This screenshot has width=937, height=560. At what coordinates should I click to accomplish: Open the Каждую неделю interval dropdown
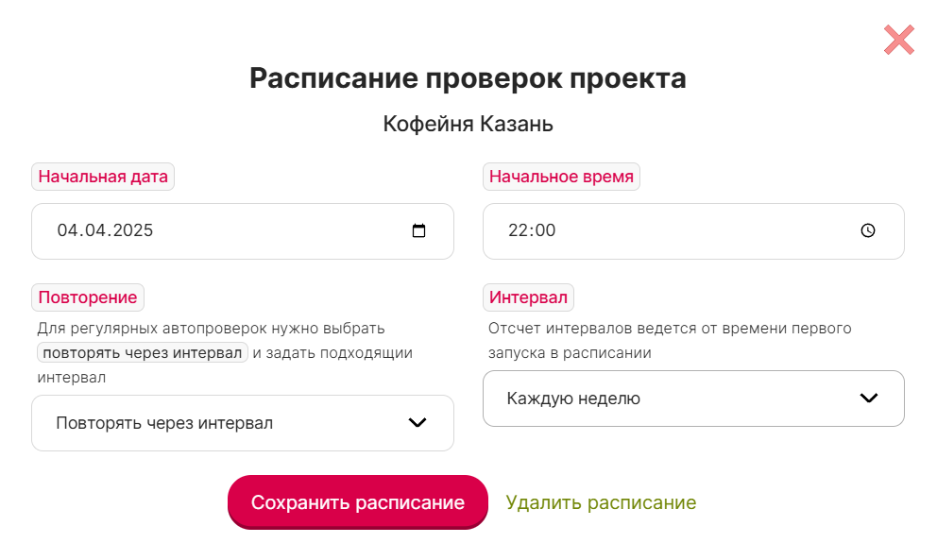pyautogui.click(x=693, y=398)
